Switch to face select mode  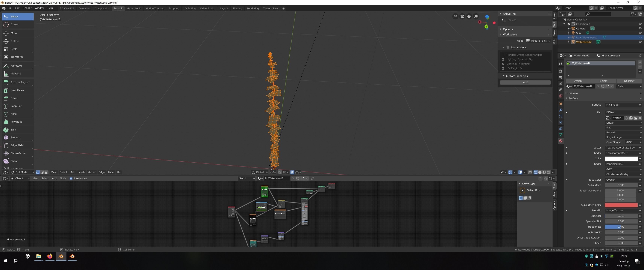coord(46,172)
